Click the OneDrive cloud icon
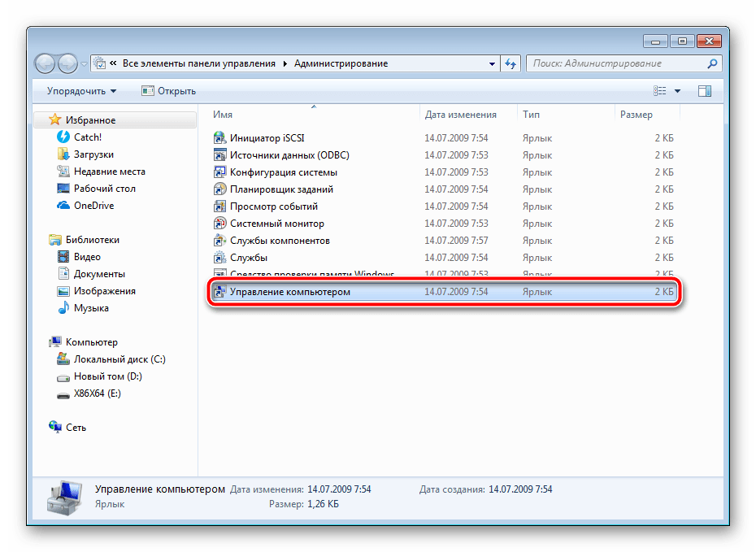Image resolution: width=756 pixels, height=552 pixels. pos(63,206)
